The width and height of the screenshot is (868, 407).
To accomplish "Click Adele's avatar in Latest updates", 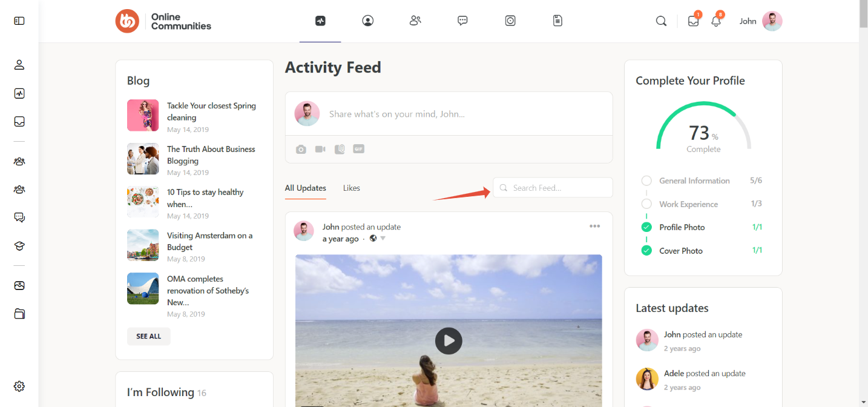I will tap(647, 379).
